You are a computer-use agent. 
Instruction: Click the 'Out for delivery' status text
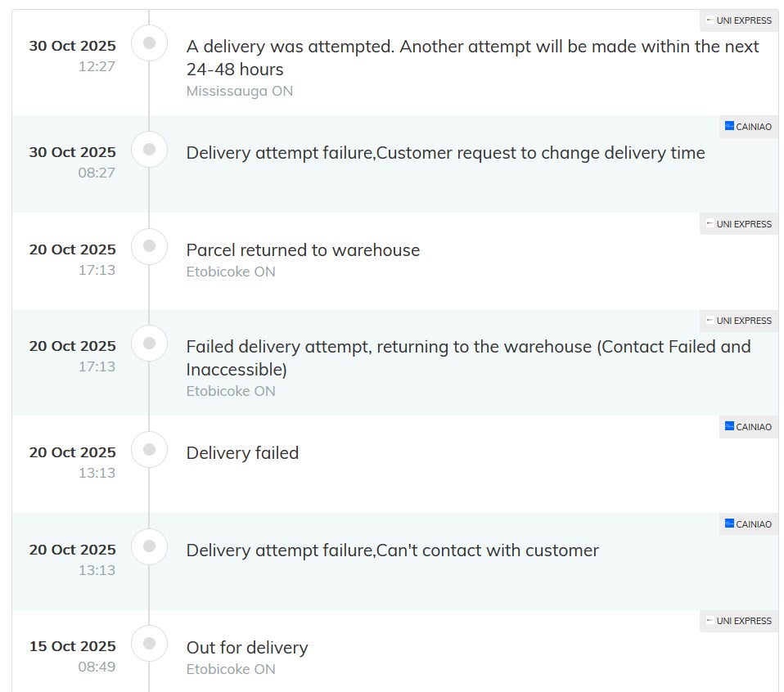coord(247,648)
